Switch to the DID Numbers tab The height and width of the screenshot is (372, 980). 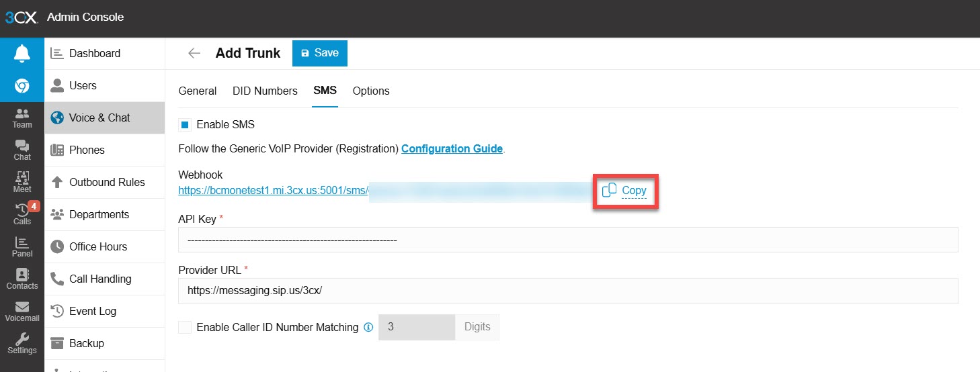tap(265, 91)
